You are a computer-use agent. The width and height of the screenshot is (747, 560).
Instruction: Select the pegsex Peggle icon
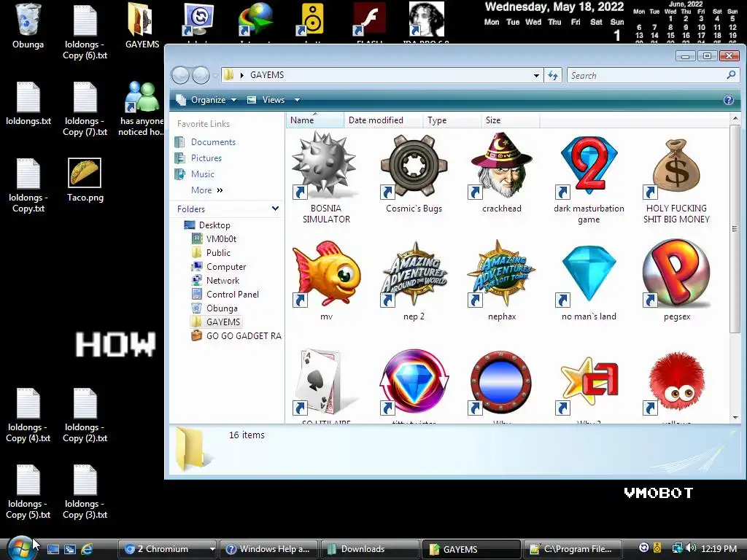pyautogui.click(x=676, y=274)
